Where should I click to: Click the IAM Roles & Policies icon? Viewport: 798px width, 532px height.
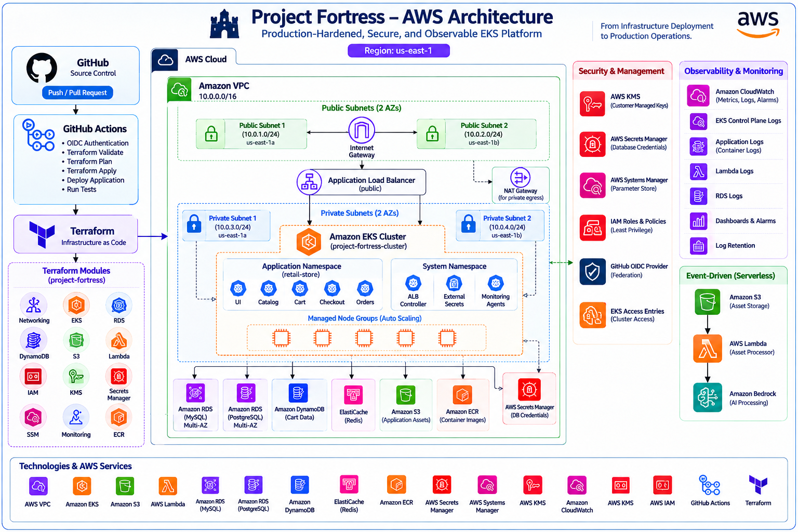click(x=592, y=228)
